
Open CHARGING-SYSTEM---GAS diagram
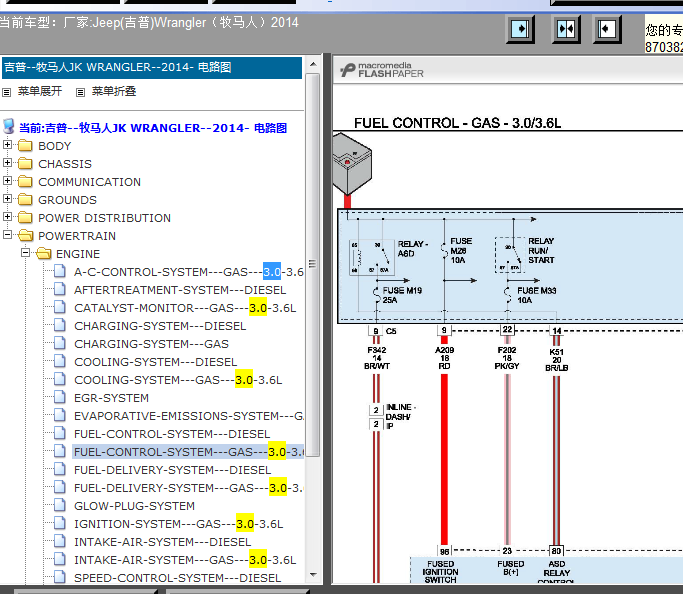point(151,344)
